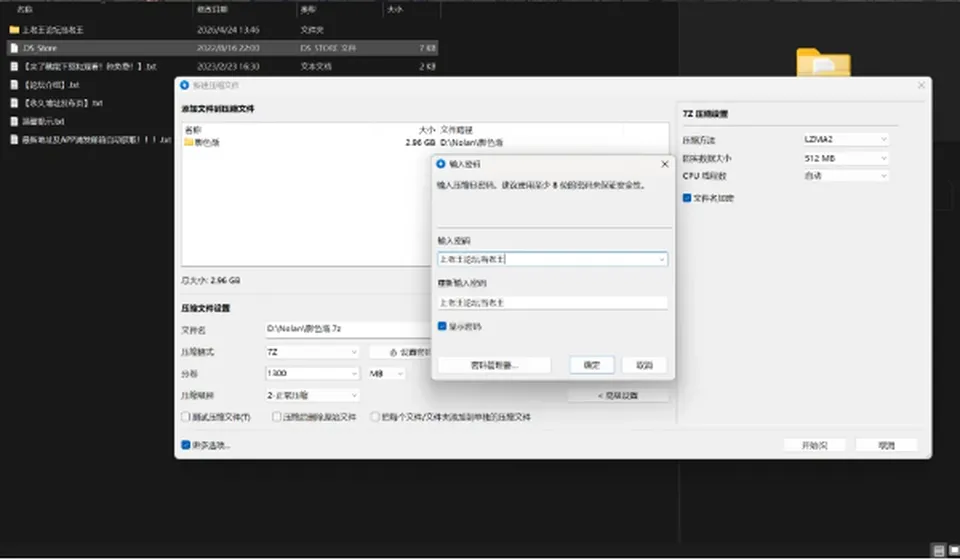Viewport: 960px width, 560px height.
Task: Click the app icon in the compression dialog title bar
Action: 185,85
